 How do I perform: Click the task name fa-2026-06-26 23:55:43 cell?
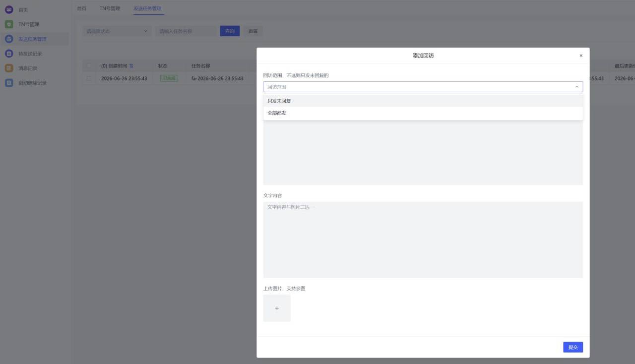pos(217,78)
